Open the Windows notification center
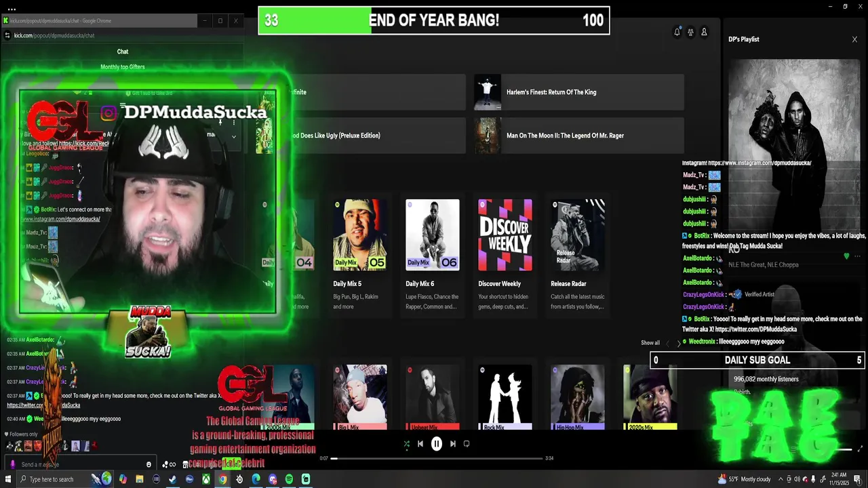 click(858, 479)
